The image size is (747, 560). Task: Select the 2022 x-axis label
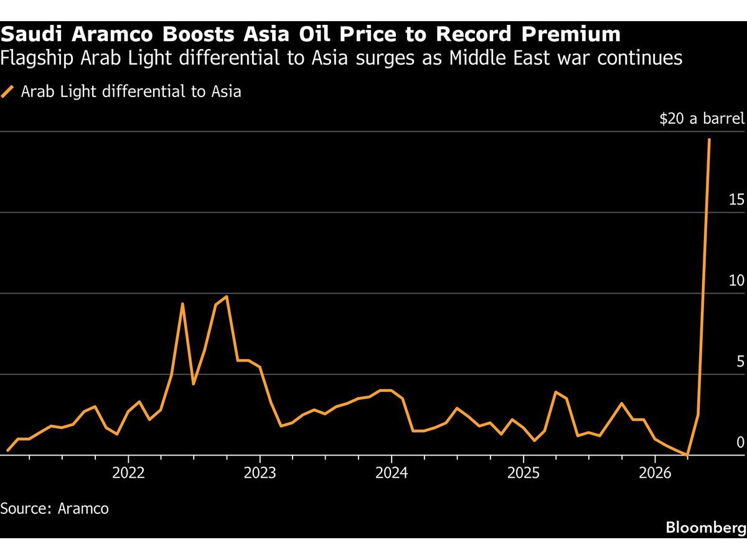[x=128, y=474]
